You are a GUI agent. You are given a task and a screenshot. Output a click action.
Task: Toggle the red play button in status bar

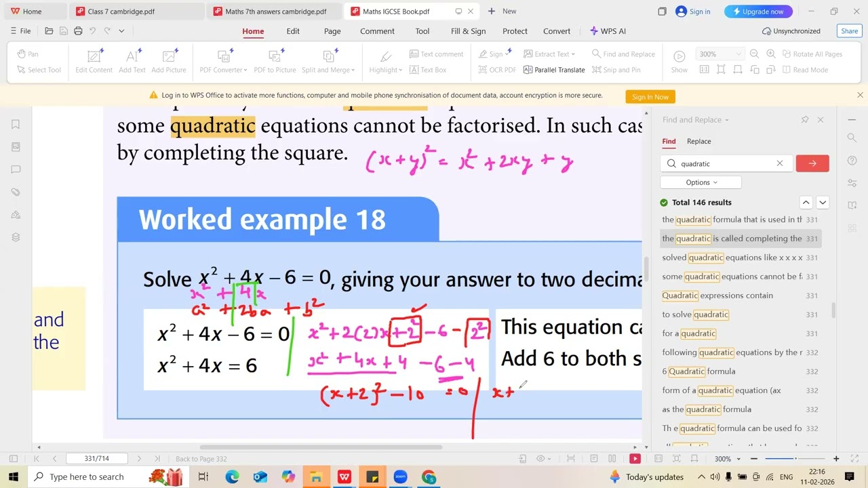[635, 459]
